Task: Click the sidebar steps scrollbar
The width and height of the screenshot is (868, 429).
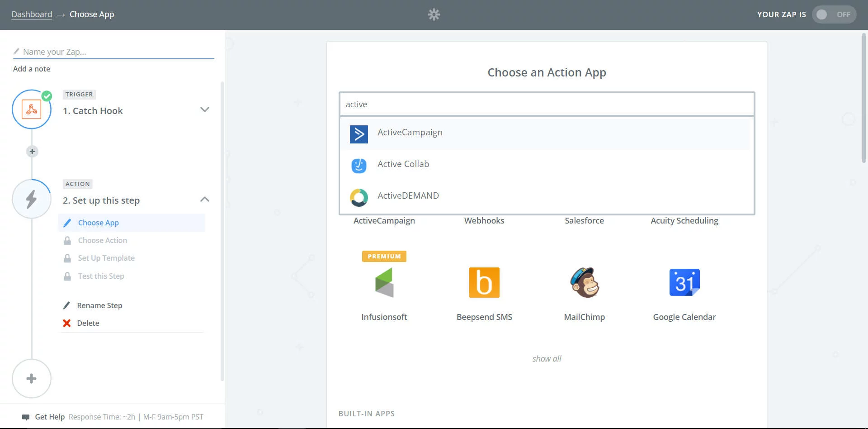Action: tap(222, 231)
